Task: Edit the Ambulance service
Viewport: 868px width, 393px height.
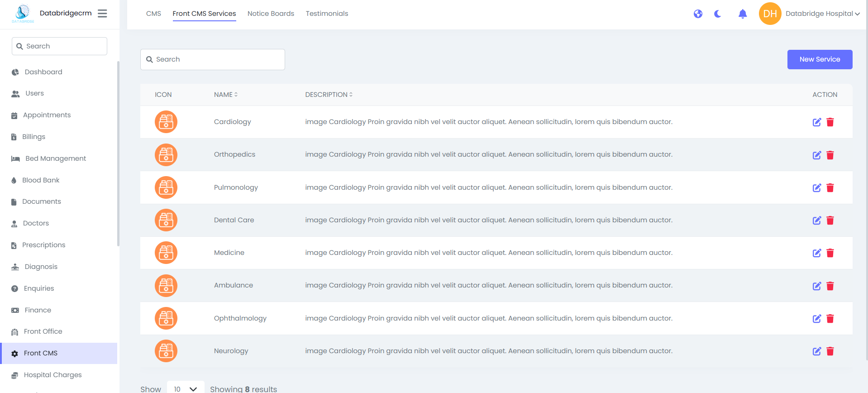Action: click(x=817, y=286)
